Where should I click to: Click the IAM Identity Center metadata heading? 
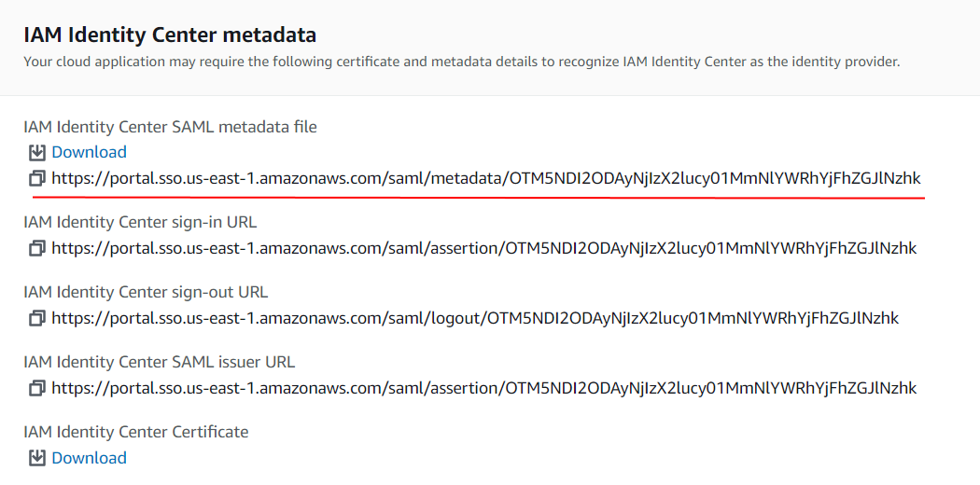pyautogui.click(x=170, y=35)
